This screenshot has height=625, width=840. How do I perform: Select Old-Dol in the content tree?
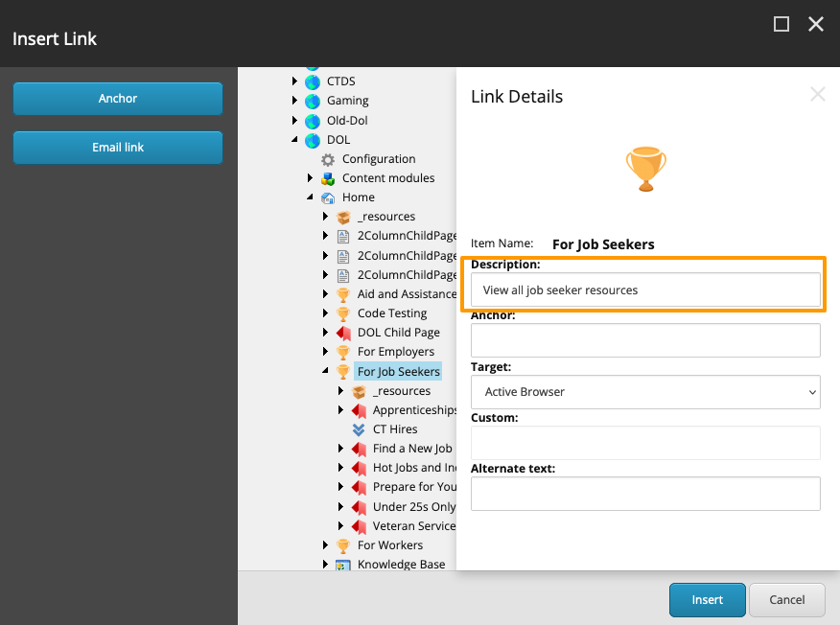347,121
